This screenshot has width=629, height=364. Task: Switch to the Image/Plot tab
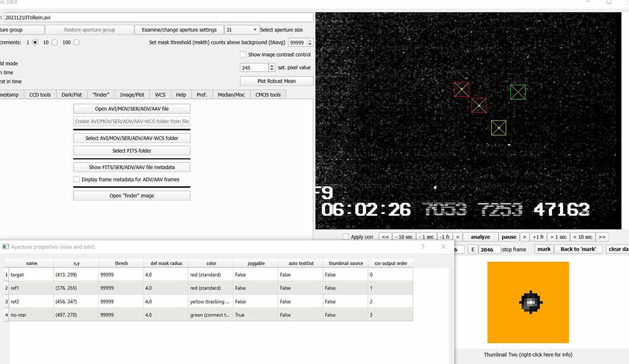132,94
